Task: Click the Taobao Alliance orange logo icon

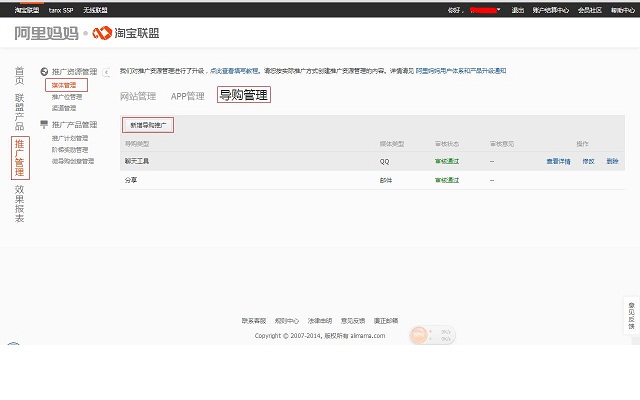Action: (102, 33)
